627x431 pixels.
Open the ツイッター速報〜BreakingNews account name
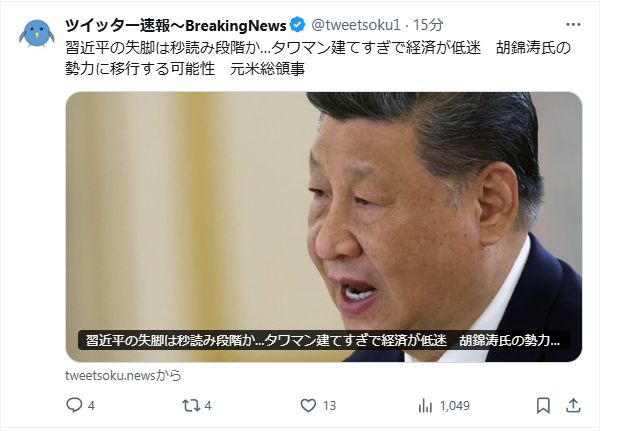176,26
